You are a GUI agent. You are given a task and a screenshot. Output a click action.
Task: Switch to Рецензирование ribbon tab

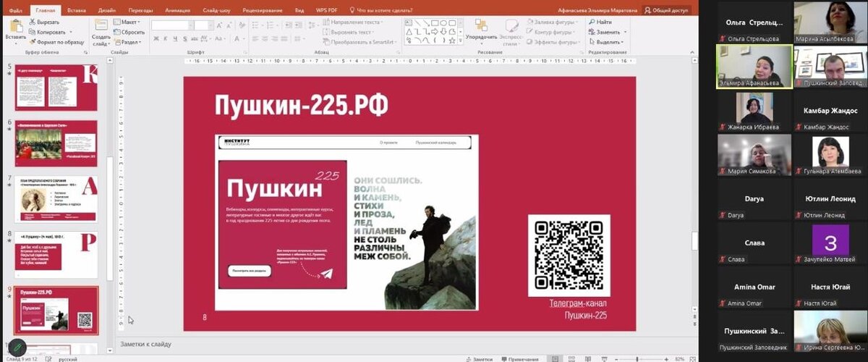pos(261,11)
